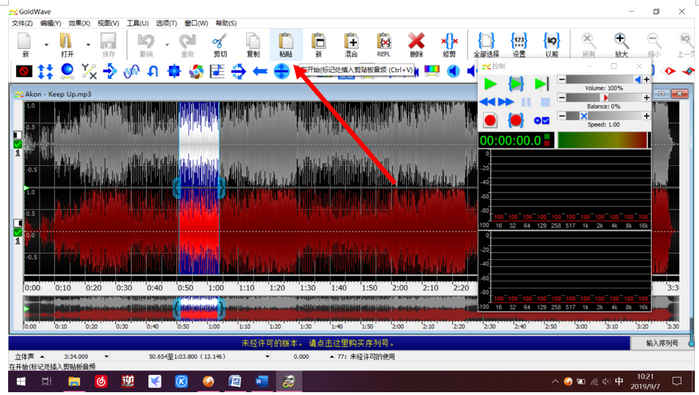699x395 pixels.
Task: Toggle the lower channel white square box
Action: [x=18, y=223]
